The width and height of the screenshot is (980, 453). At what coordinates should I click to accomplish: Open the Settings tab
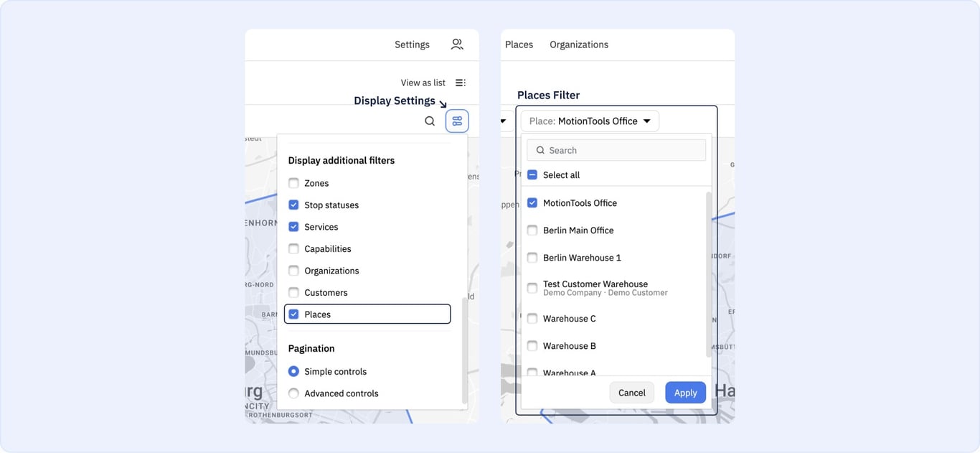[412, 45]
